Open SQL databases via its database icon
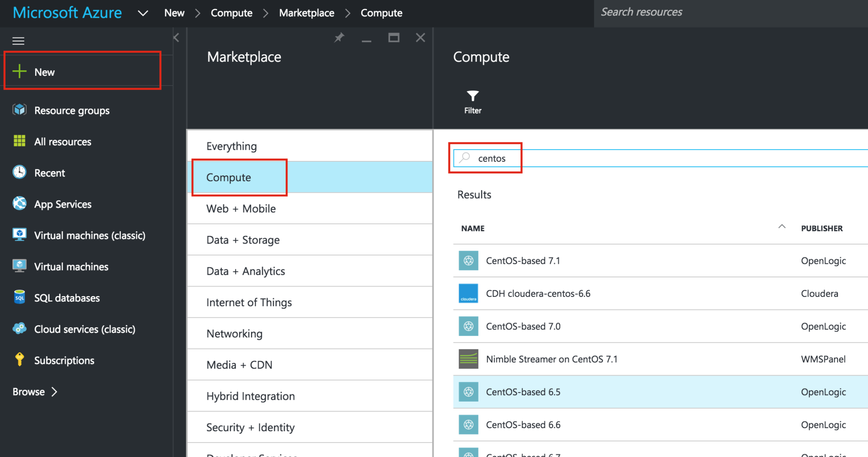The image size is (868, 457). (19, 298)
